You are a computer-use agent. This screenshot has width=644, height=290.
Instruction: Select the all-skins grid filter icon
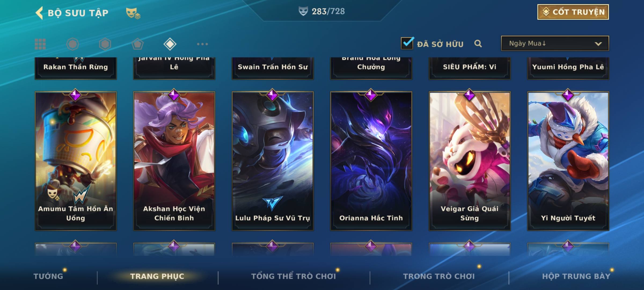40,44
